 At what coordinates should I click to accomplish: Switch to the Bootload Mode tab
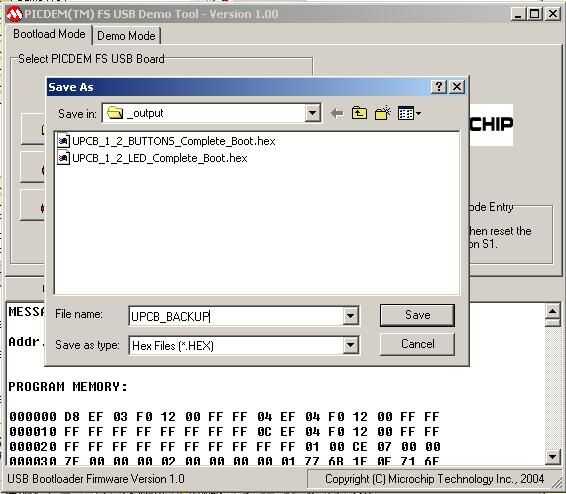[x=49, y=34]
